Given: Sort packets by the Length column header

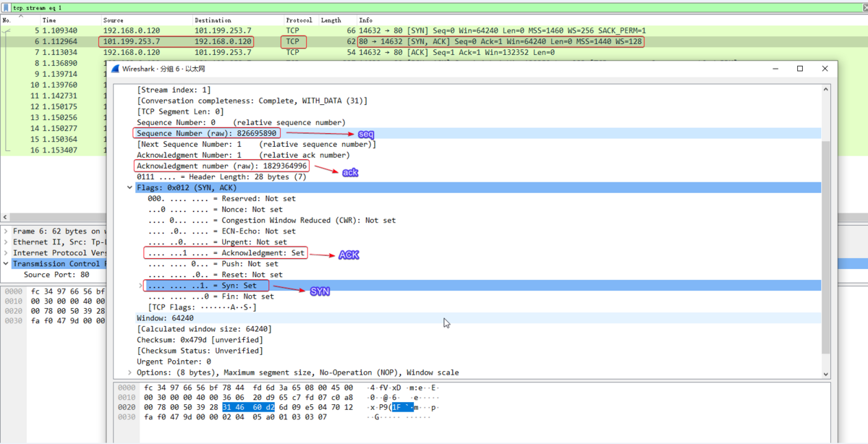Looking at the screenshot, I should tap(338, 20).
